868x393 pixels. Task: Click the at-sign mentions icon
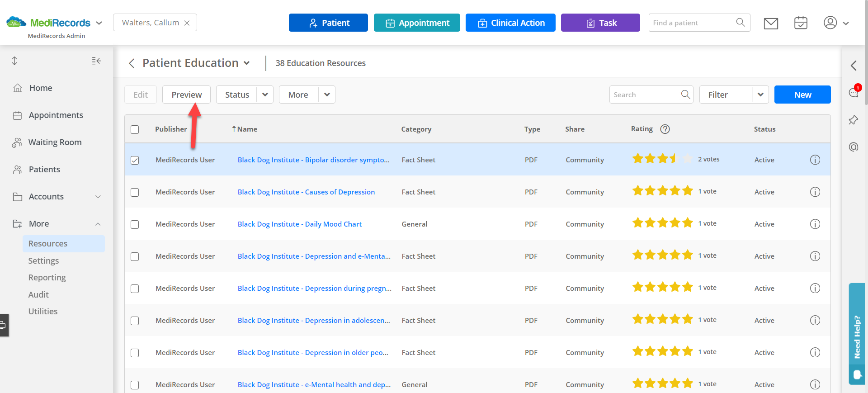coord(854,147)
